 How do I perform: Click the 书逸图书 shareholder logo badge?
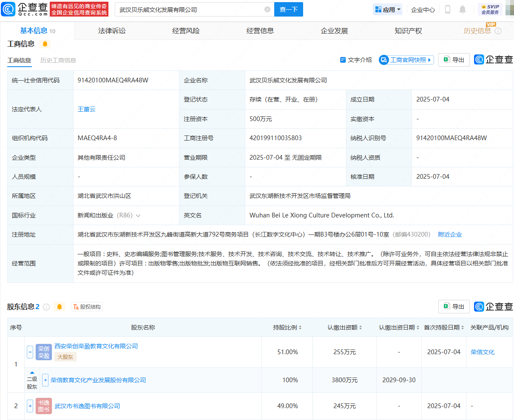(x=44, y=406)
